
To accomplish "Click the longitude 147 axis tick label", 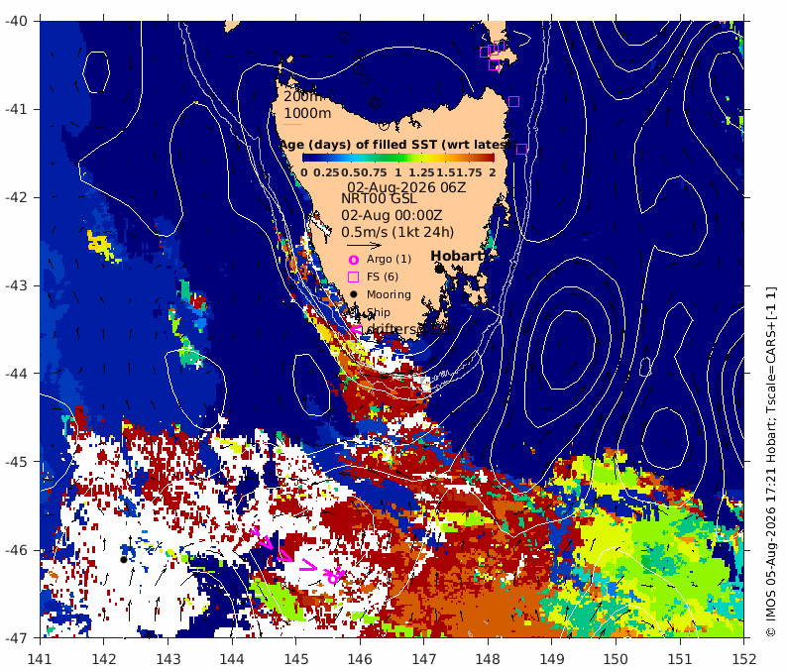I will [423, 658].
